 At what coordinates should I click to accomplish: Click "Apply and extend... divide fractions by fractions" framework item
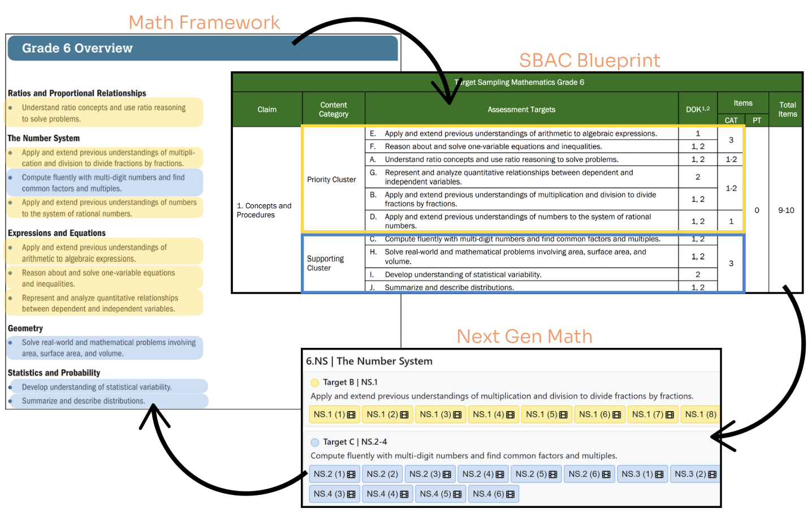pos(103,158)
